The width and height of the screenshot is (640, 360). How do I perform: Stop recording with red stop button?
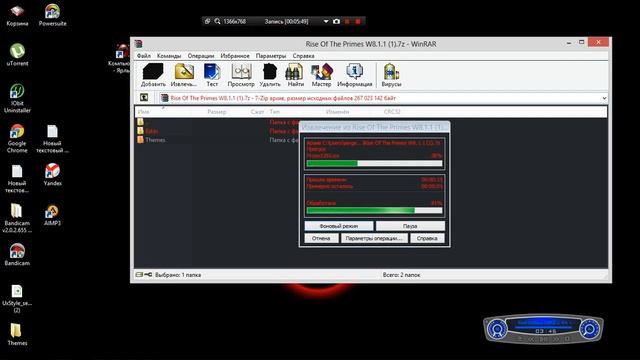358,21
